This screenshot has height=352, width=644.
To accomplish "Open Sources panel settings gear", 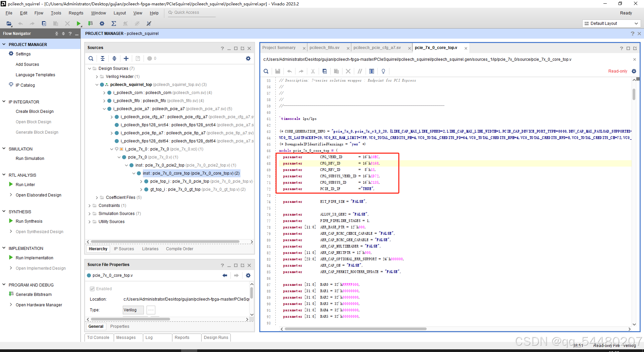I will (248, 58).
